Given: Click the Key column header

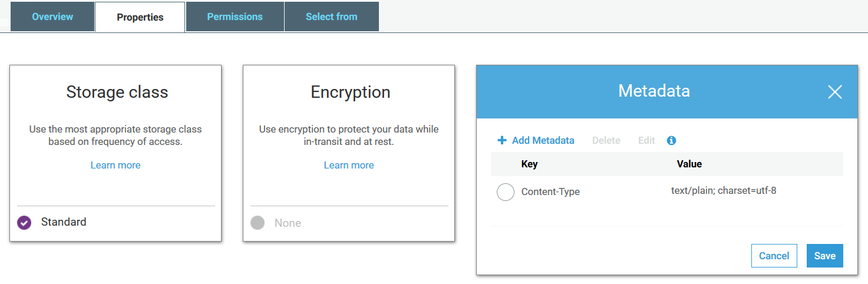Looking at the screenshot, I should point(529,164).
